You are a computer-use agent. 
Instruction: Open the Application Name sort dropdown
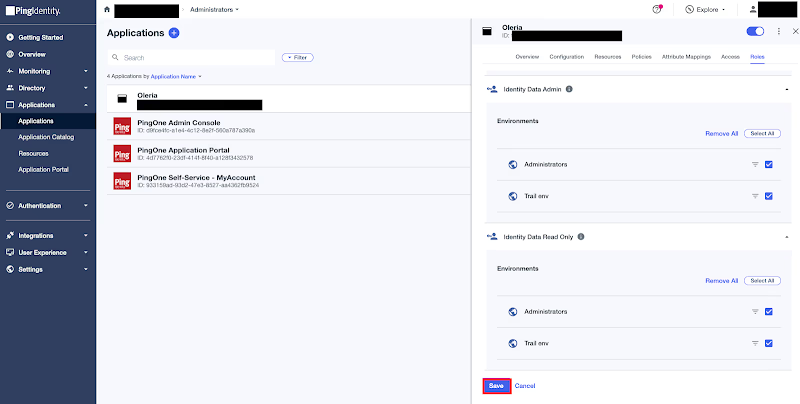click(176, 77)
